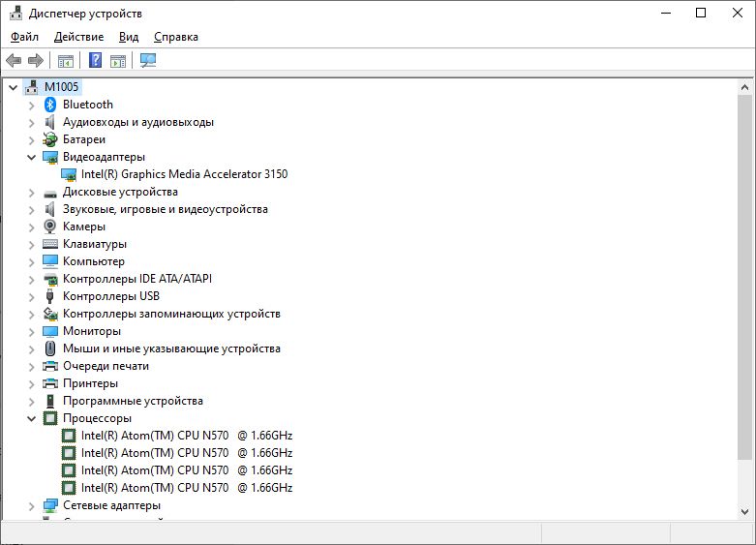
Task: Click the Дисковые устройства disk drive icon
Action: pos(50,194)
